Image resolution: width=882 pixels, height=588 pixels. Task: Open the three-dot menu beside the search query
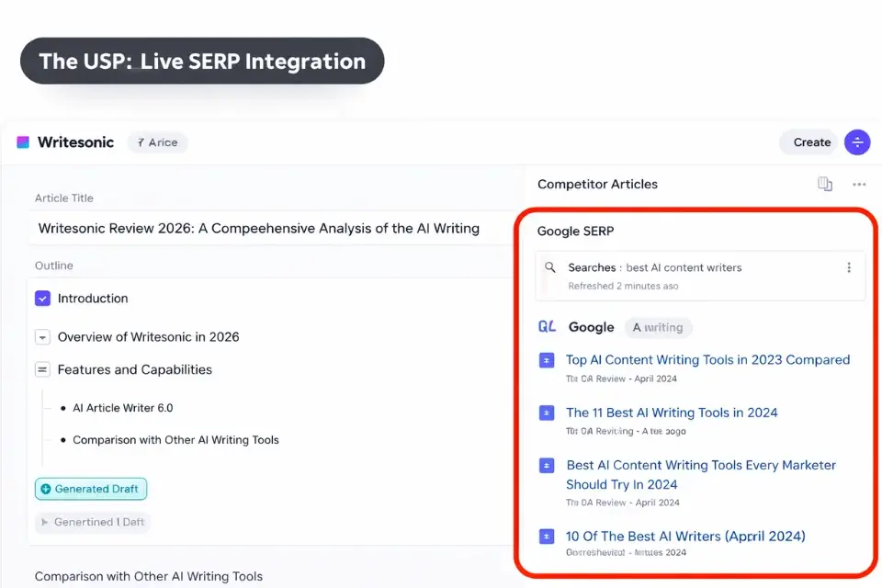point(849,267)
